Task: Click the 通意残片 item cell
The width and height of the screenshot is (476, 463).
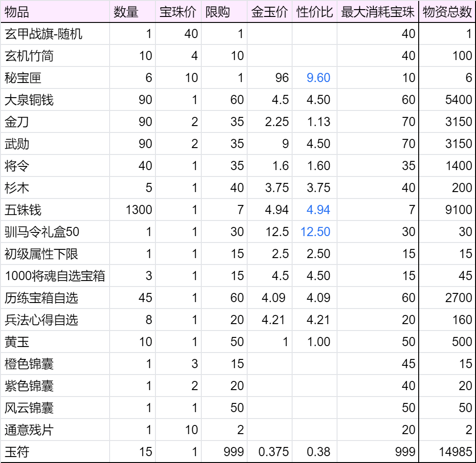Action: click(55, 430)
